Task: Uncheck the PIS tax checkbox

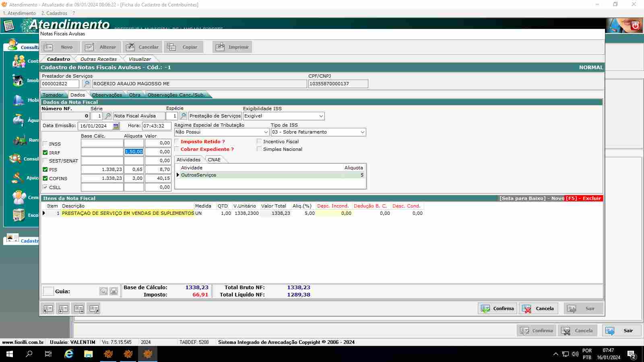Action: [x=45, y=169]
